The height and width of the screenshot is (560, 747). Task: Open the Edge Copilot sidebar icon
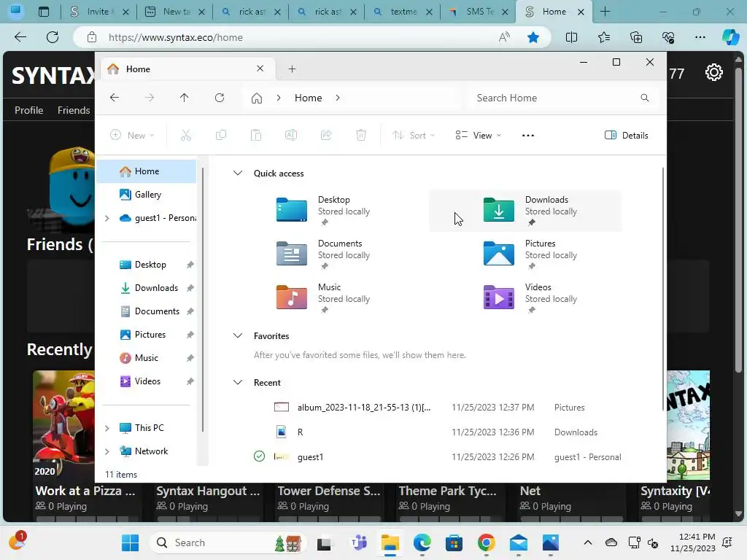coord(729,37)
